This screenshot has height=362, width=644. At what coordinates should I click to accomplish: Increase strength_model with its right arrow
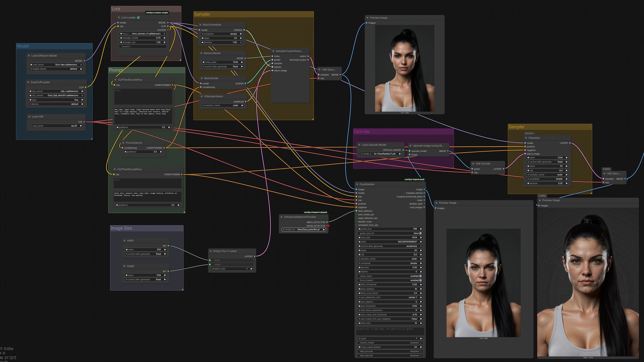pyautogui.click(x=165, y=38)
